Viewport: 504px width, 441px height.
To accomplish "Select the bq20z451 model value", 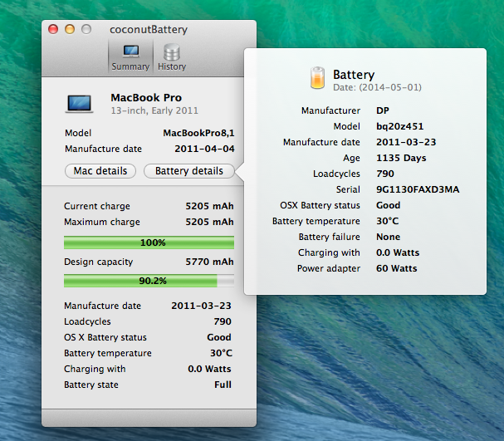I will [400, 126].
